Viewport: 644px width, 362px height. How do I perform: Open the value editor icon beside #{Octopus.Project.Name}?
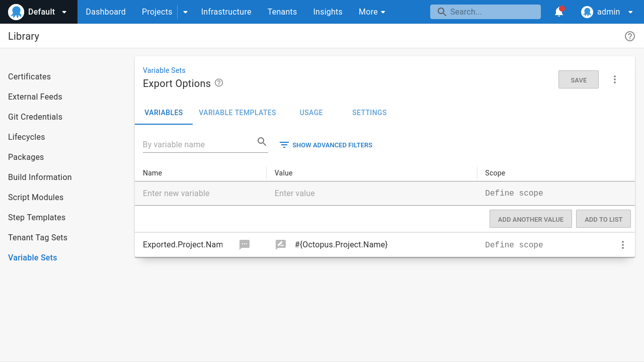pyautogui.click(x=280, y=244)
